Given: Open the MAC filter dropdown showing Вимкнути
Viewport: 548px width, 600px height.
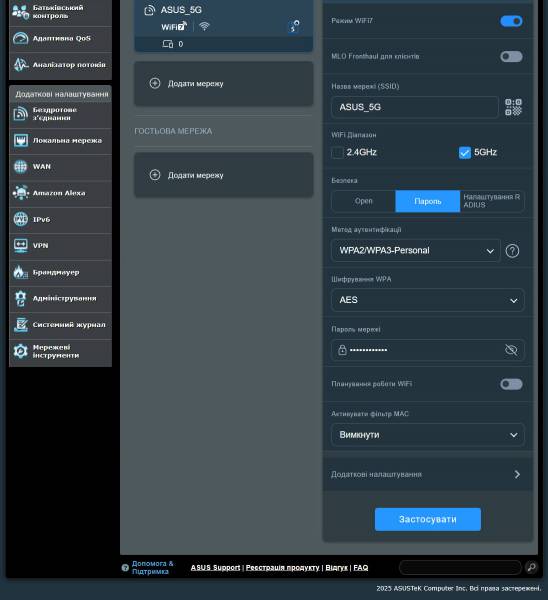Looking at the screenshot, I should tap(428, 435).
